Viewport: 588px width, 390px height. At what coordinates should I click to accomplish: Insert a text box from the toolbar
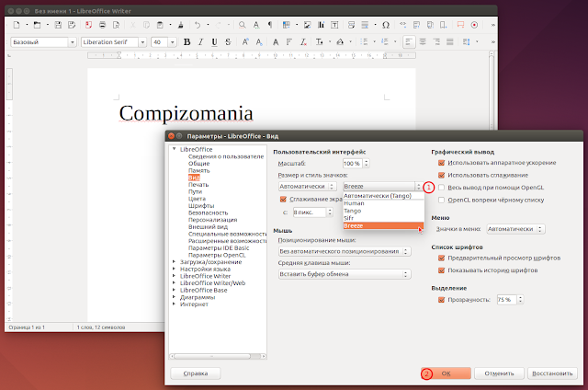pos(334,25)
